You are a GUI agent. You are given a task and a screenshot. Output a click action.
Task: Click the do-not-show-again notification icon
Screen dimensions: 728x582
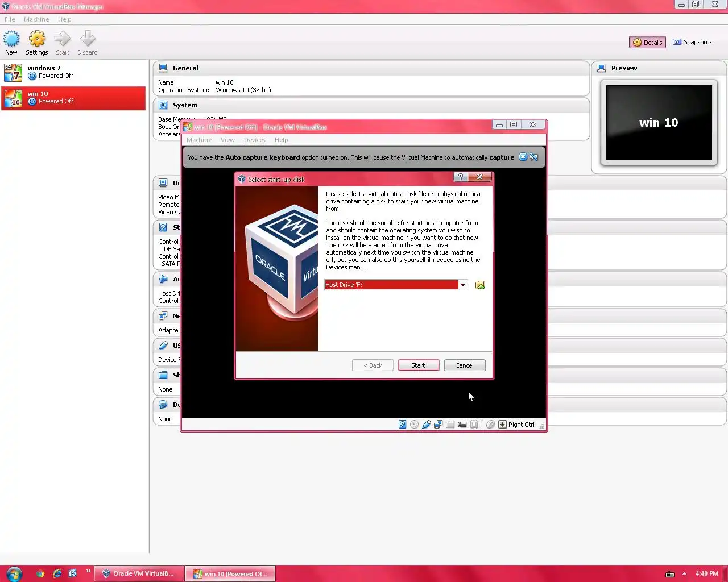[x=534, y=157]
